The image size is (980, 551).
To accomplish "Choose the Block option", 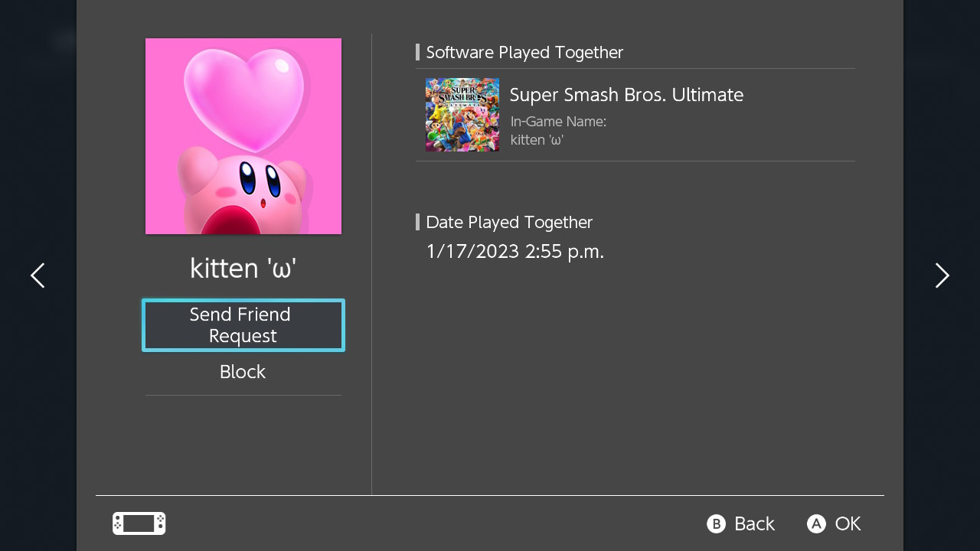I will coord(243,372).
